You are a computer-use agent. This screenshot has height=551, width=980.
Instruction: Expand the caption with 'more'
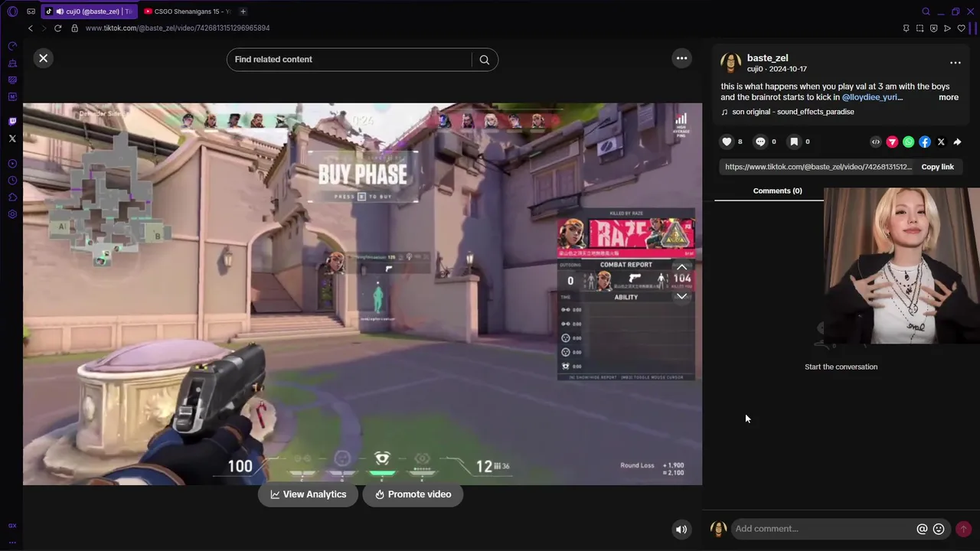click(949, 97)
